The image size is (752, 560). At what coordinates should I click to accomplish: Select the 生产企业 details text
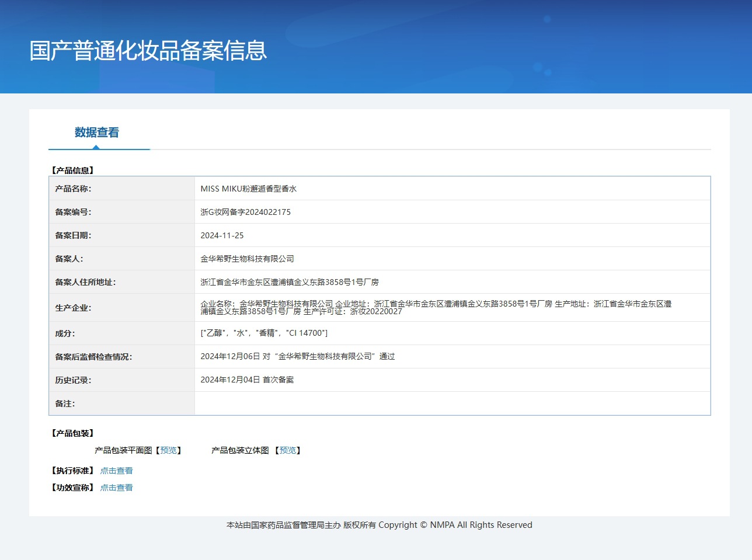pyautogui.click(x=436, y=308)
